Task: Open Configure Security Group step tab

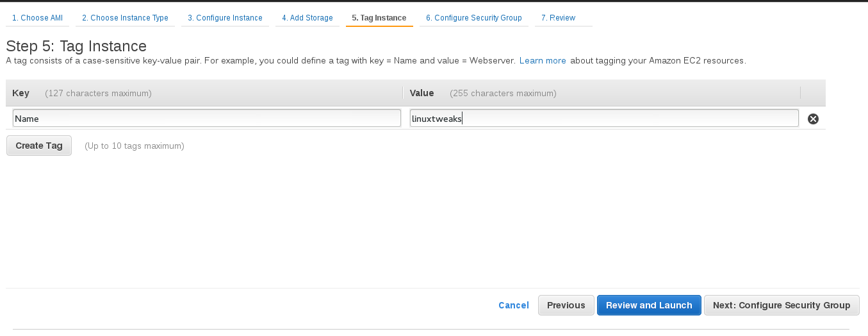Action: click(474, 18)
